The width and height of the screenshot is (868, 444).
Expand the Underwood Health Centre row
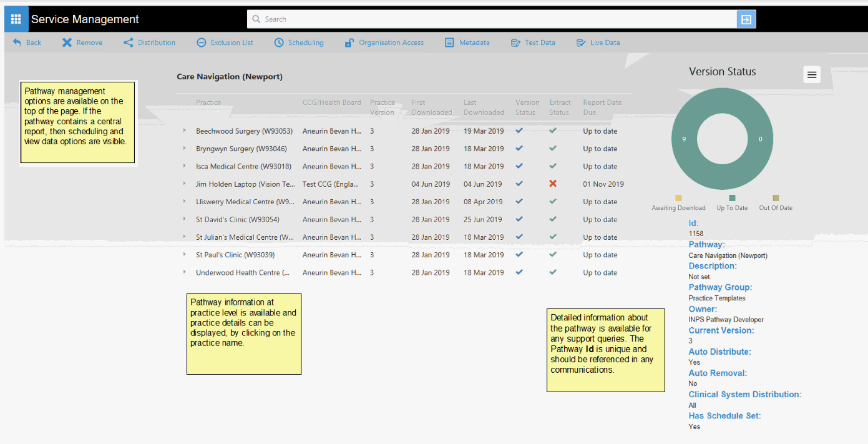pos(184,272)
